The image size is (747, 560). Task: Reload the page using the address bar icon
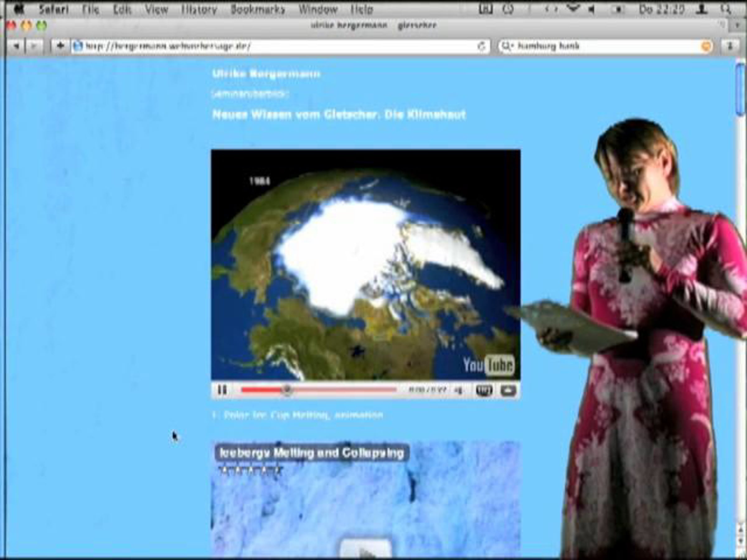[x=482, y=46]
